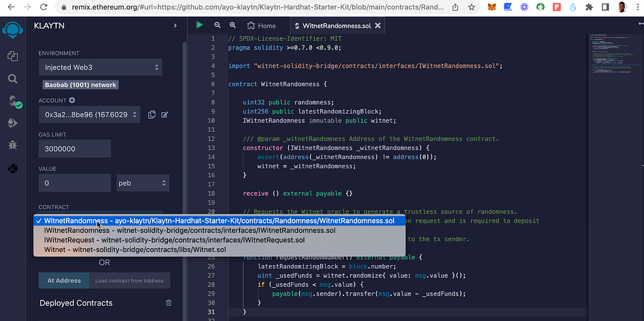The image size is (644, 321).
Task: Open the Extensions puzzle piece menu
Action: (589, 7)
